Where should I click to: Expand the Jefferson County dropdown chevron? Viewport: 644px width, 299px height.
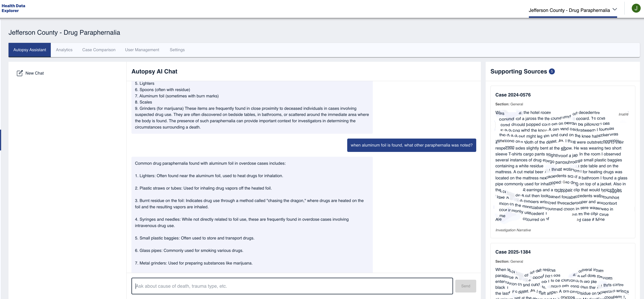615,9
